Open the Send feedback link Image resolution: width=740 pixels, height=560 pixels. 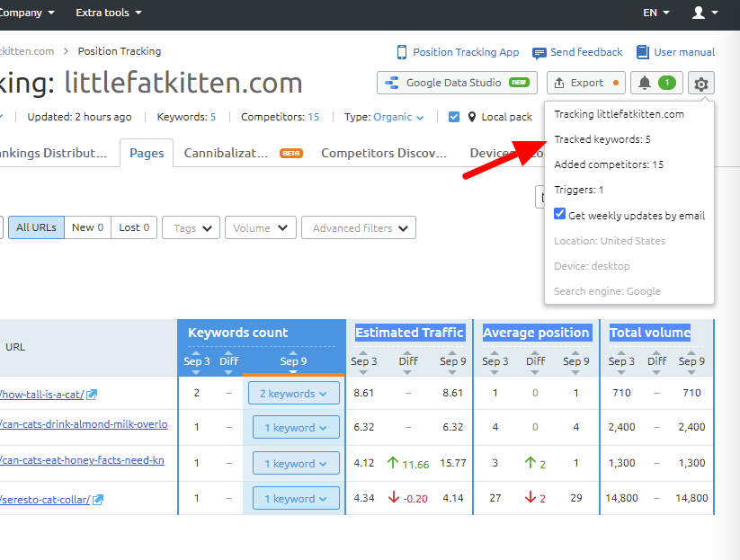pos(586,52)
